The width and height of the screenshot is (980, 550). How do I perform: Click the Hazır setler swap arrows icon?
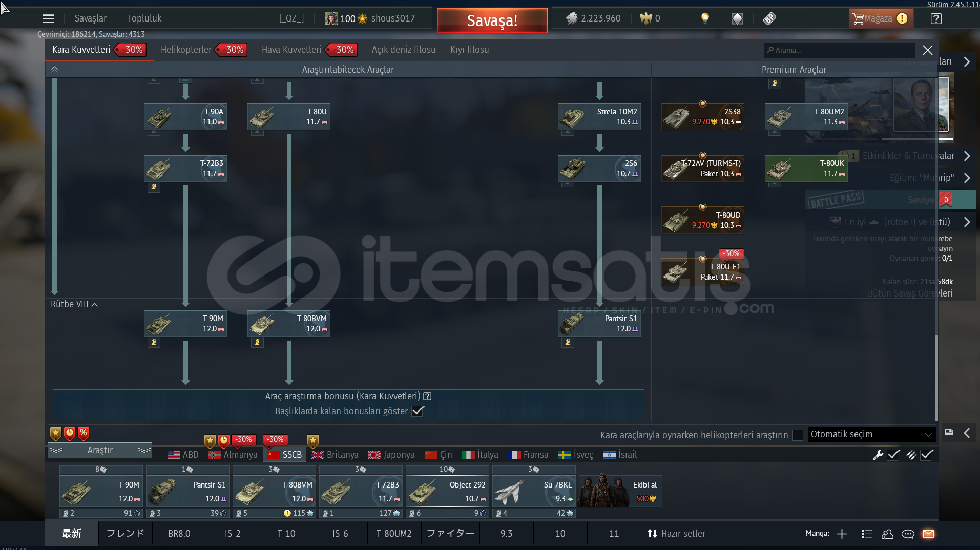click(x=652, y=534)
